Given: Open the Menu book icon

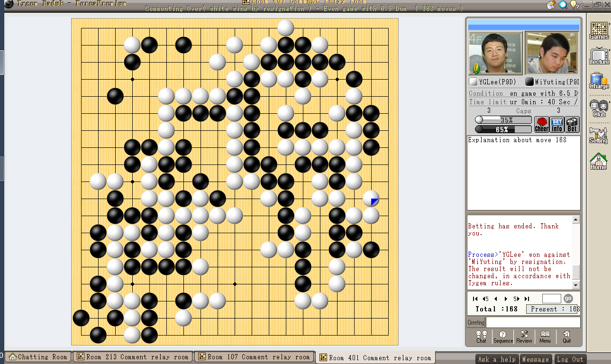Looking at the screenshot, I should point(545,337).
